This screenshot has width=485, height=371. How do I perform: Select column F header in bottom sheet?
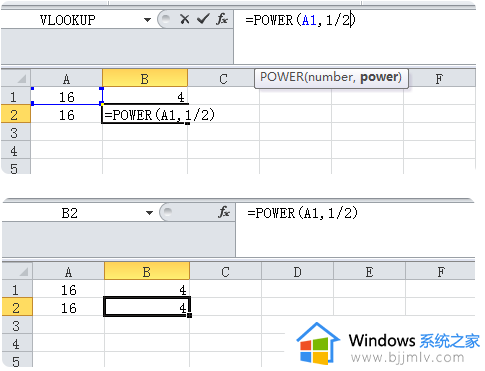coord(441,272)
